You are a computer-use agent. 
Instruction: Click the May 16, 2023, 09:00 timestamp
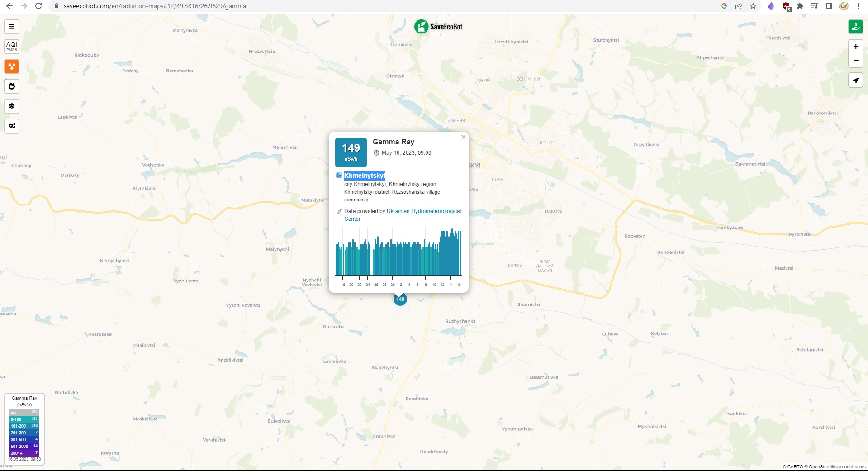tap(406, 153)
